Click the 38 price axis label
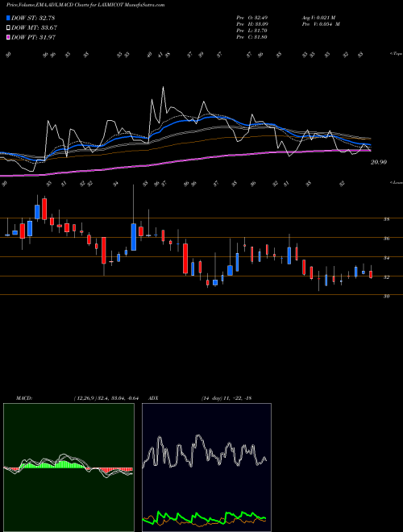Screen dimensions: 403x532 click(386, 219)
